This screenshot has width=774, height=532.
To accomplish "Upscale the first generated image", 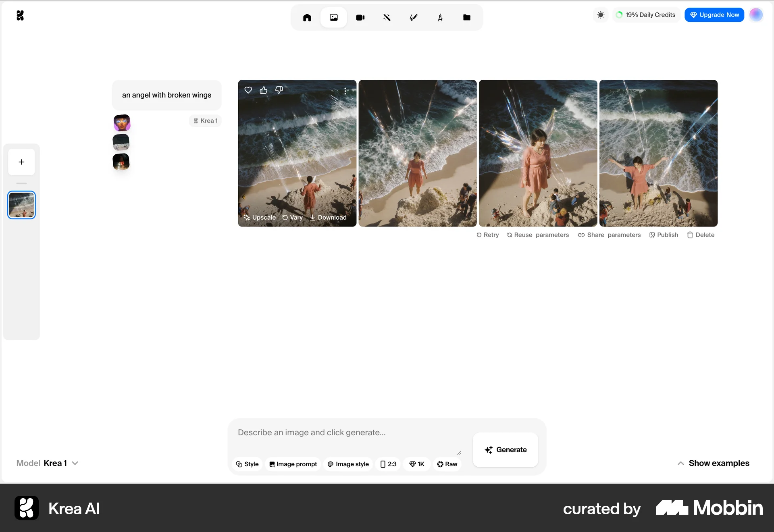I will click(259, 217).
